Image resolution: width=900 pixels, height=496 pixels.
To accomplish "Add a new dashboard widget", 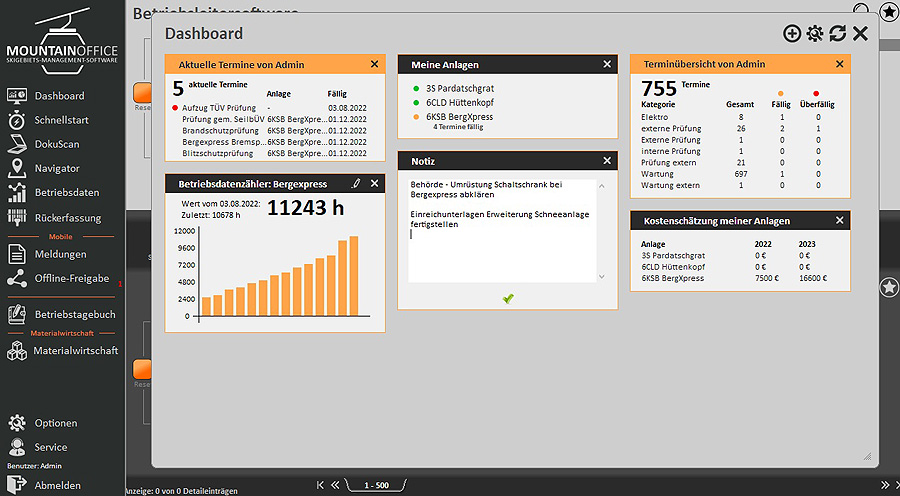I will 792,34.
